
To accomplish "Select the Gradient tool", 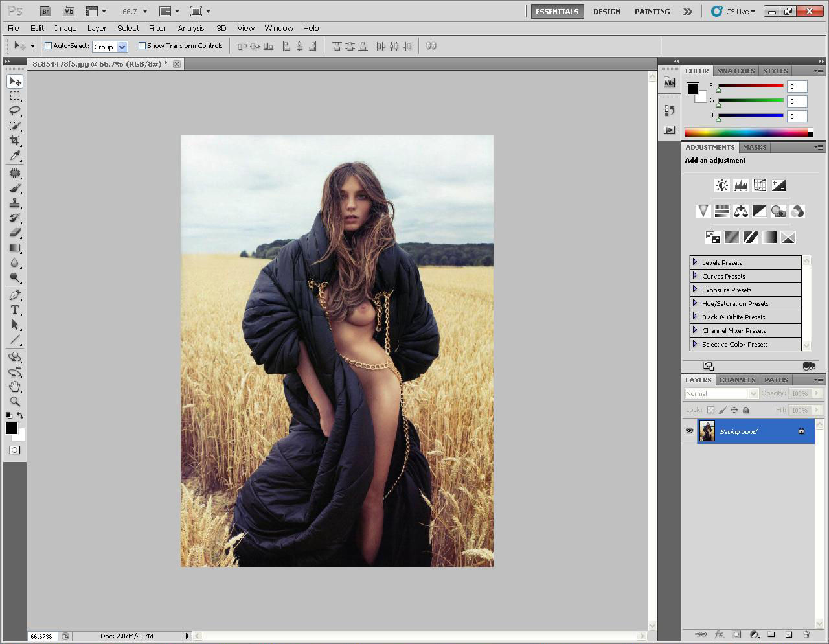I will [x=15, y=247].
